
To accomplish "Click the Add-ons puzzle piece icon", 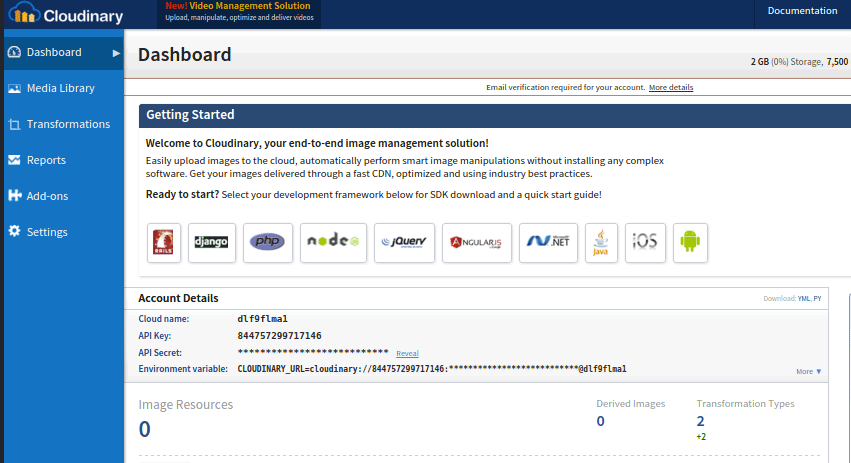I will (15, 196).
